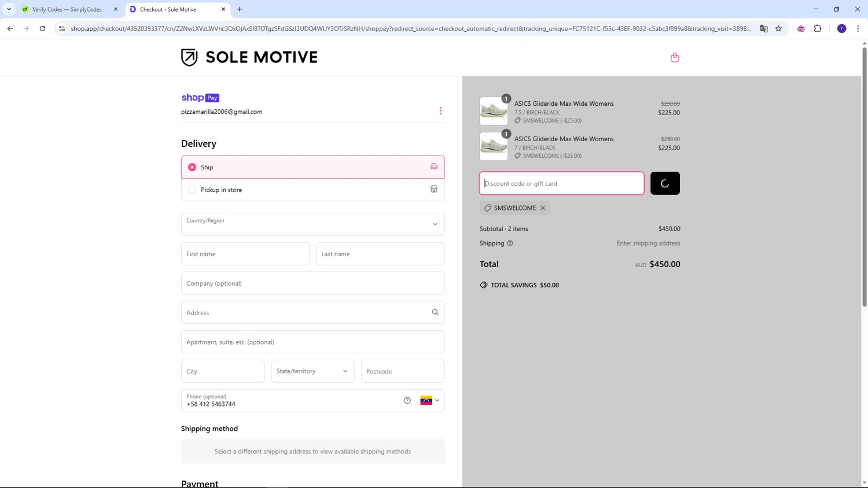Expand the Country/Region dropdown
This screenshot has height=488, width=868.
point(312,224)
